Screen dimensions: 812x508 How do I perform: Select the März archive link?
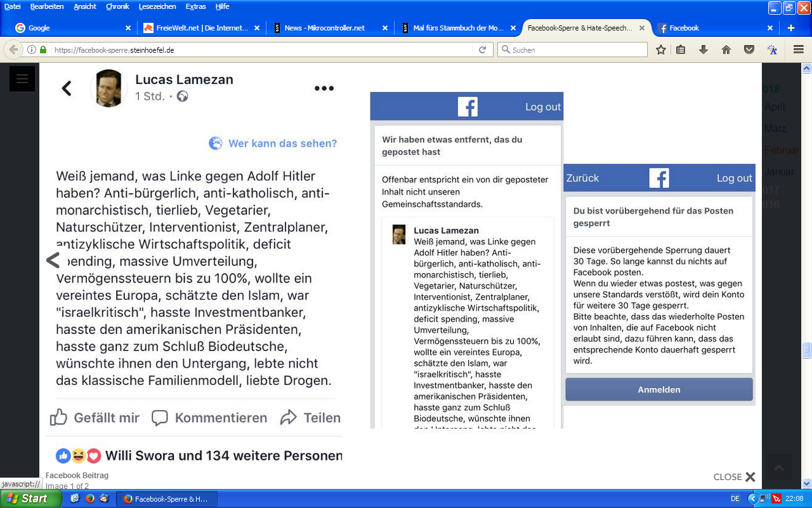(775, 128)
